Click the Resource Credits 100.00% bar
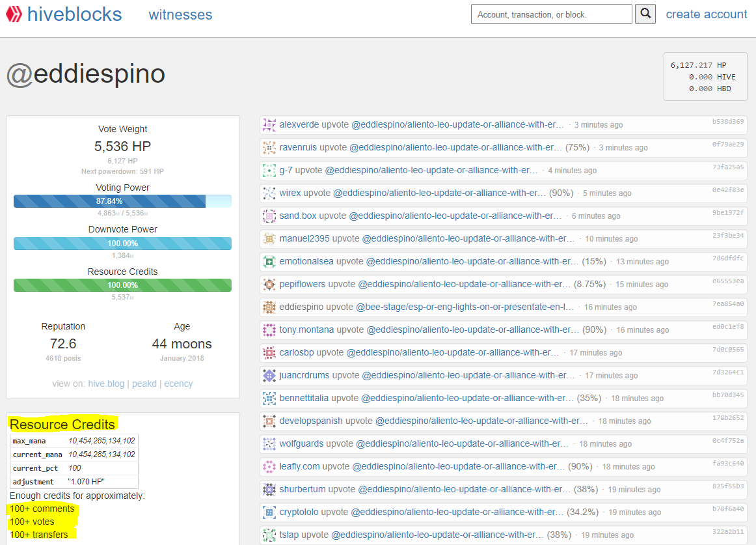The width and height of the screenshot is (756, 545). (122, 285)
